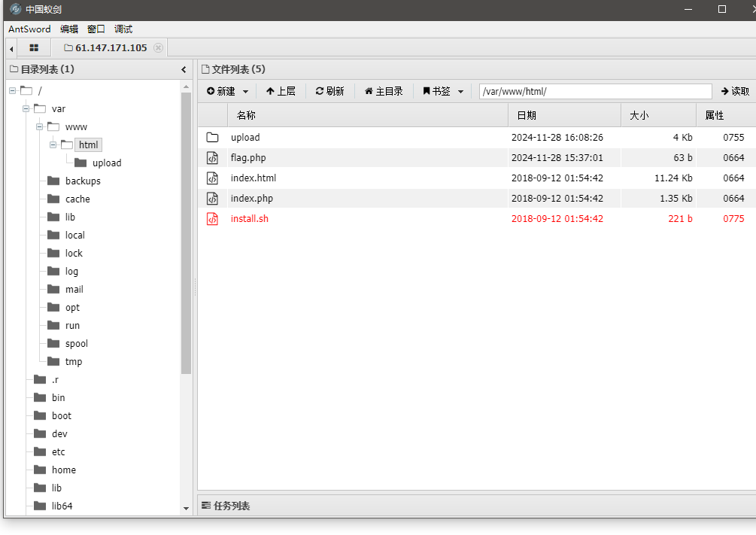
Task: Close the 61.147.171.105 tab
Action: pos(158,47)
